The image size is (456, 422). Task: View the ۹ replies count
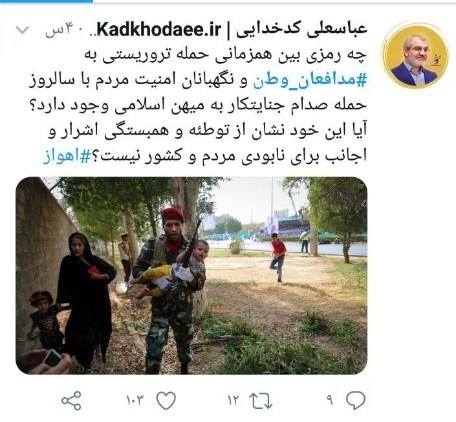pyautogui.click(x=330, y=399)
